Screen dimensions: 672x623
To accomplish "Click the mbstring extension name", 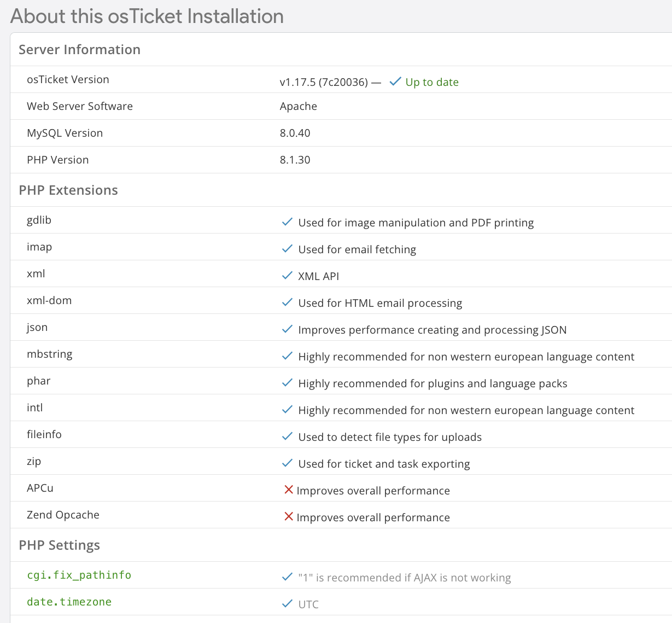I will (x=50, y=354).
